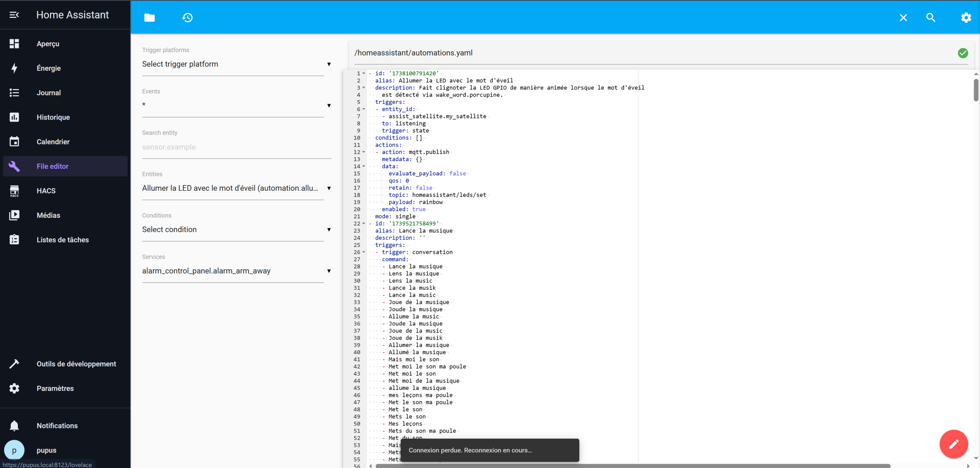The width and height of the screenshot is (980, 468).
Task: Open the Historique chart icon
Action: tap(14, 117)
